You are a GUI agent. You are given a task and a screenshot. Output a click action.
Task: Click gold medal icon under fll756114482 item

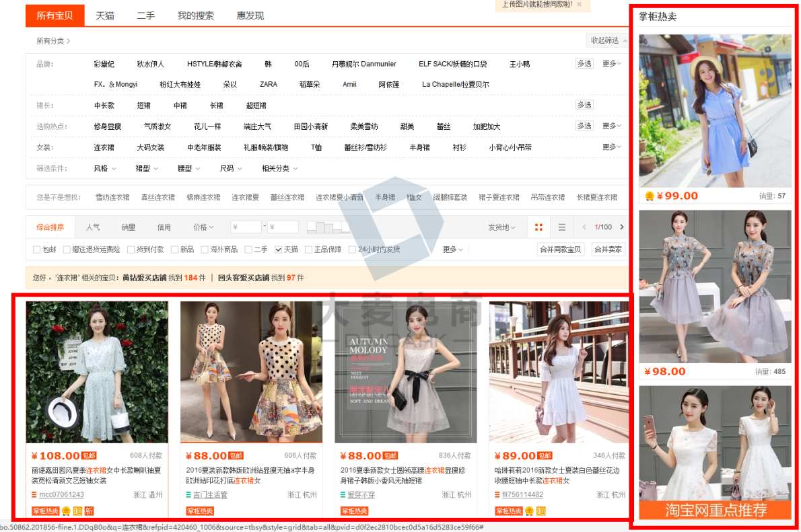pos(529,511)
